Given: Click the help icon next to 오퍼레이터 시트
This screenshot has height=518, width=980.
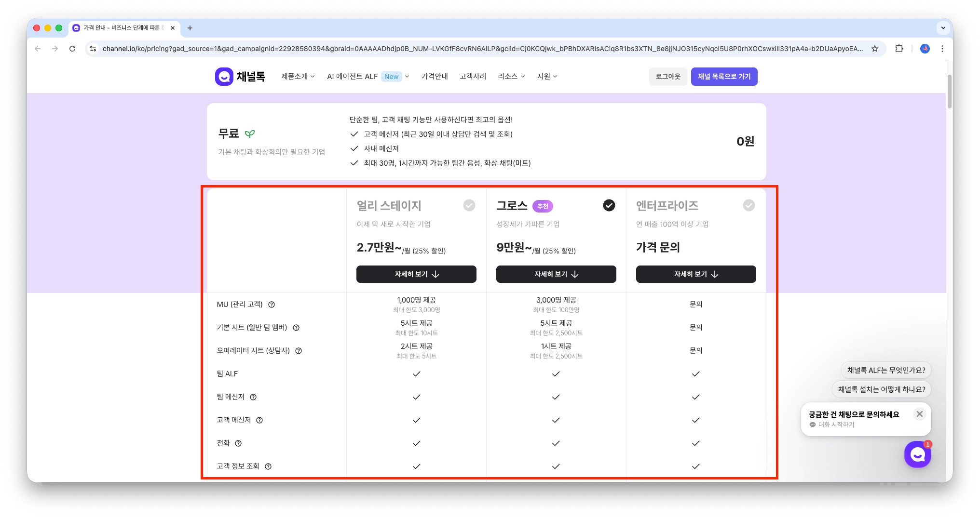Looking at the screenshot, I should pos(299,351).
